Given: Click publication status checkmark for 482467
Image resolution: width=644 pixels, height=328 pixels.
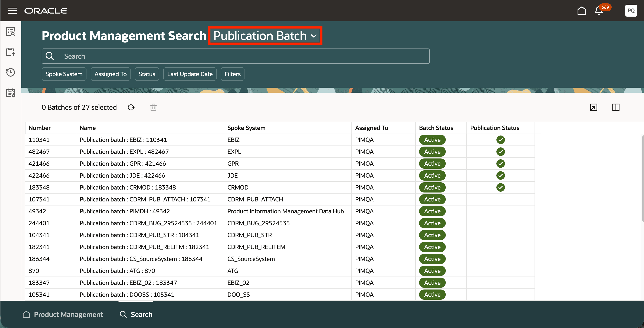Looking at the screenshot, I should pyautogui.click(x=500, y=152).
